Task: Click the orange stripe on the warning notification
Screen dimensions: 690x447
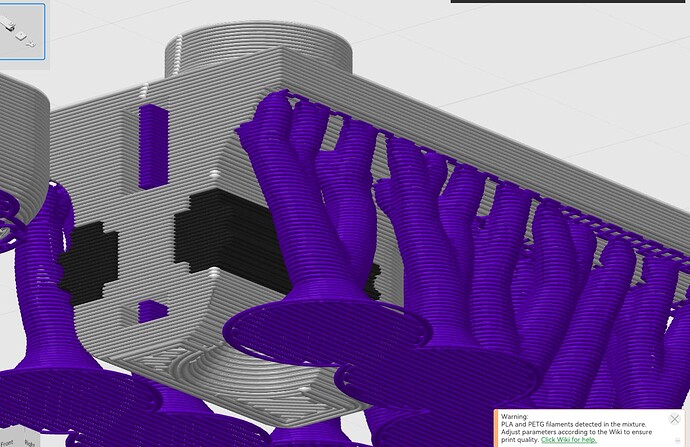Action: 496,427
